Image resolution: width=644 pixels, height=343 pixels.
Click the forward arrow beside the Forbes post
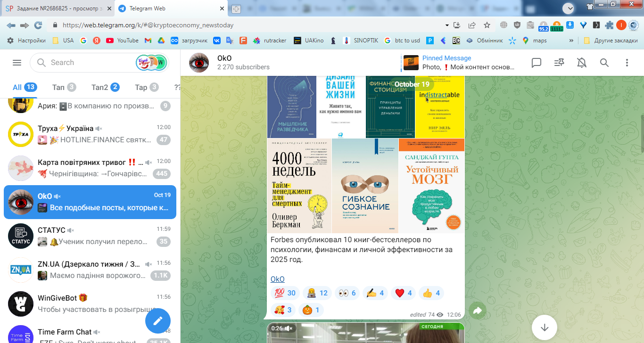(x=477, y=310)
